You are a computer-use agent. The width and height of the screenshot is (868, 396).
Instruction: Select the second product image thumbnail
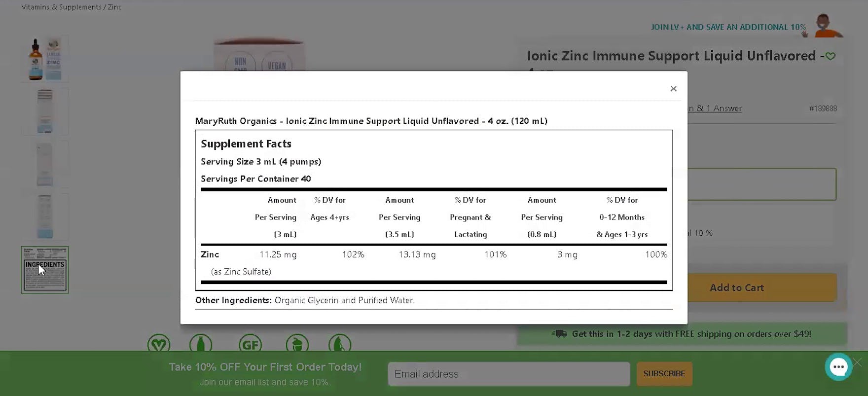point(45,111)
